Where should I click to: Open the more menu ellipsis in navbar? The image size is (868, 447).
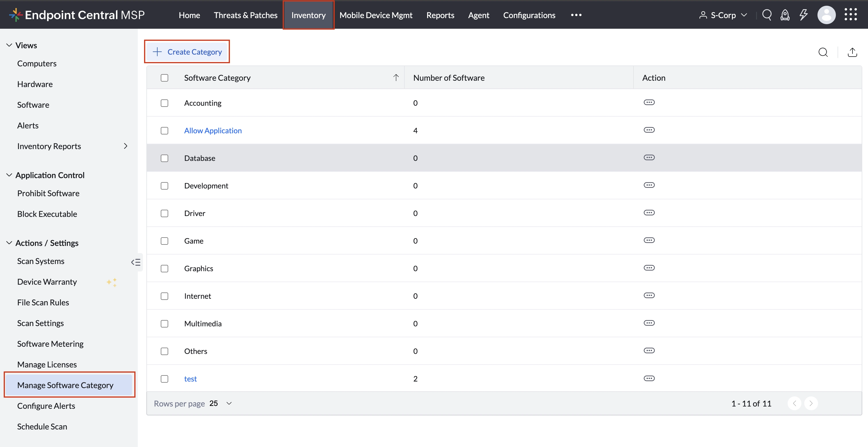click(576, 15)
